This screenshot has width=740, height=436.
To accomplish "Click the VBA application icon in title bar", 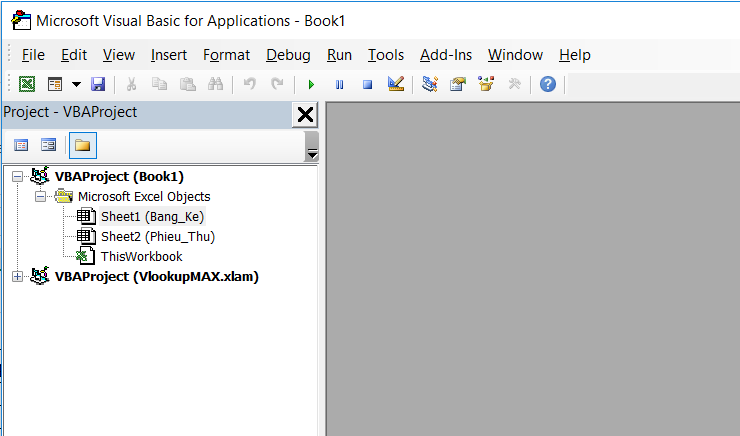I will (x=21, y=20).
